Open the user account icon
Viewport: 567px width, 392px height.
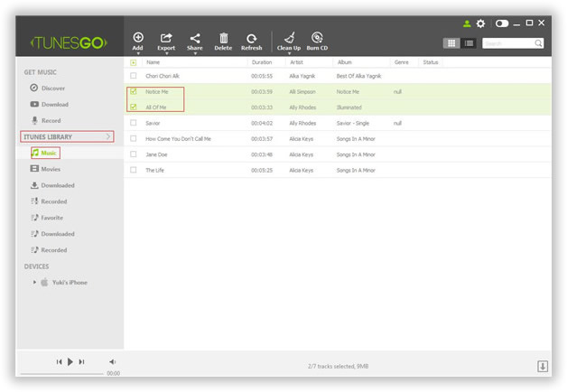pos(467,23)
